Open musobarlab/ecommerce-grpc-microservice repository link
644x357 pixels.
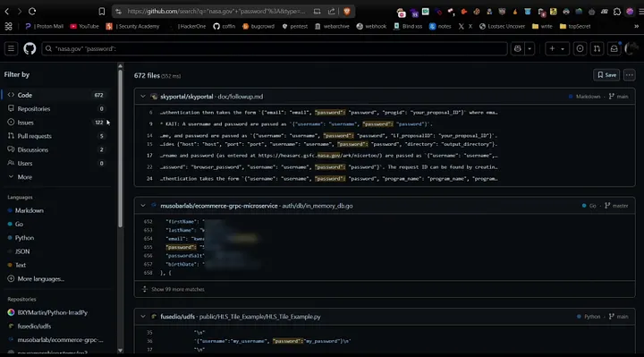point(219,206)
